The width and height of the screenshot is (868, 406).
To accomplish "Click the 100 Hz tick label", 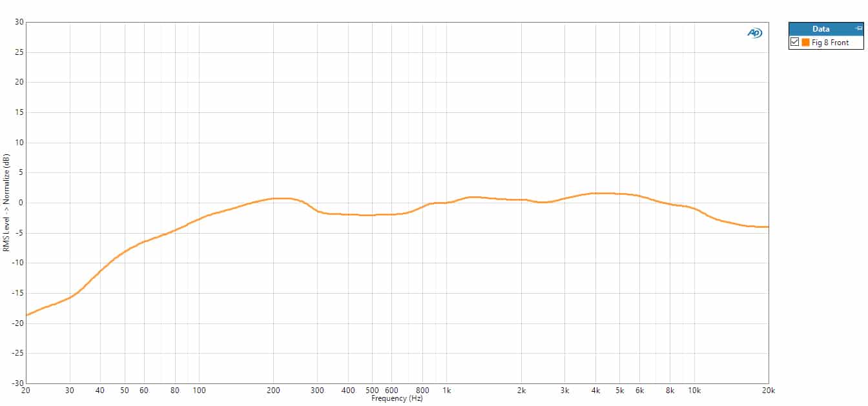I will coord(199,391).
